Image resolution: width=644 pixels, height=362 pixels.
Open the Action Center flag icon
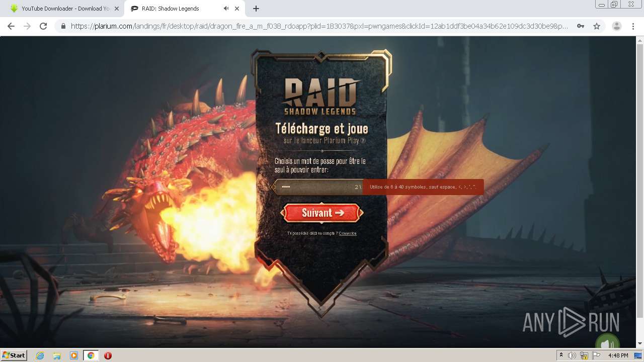click(x=596, y=355)
